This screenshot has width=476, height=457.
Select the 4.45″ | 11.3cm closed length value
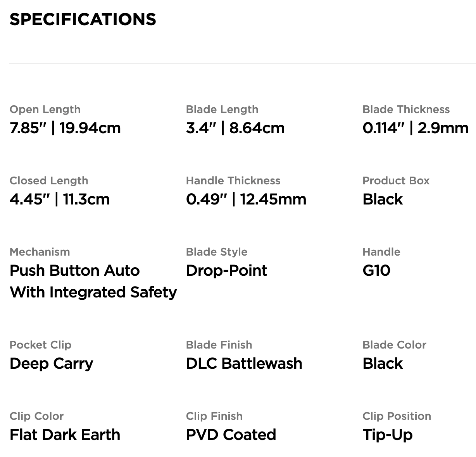point(60,199)
